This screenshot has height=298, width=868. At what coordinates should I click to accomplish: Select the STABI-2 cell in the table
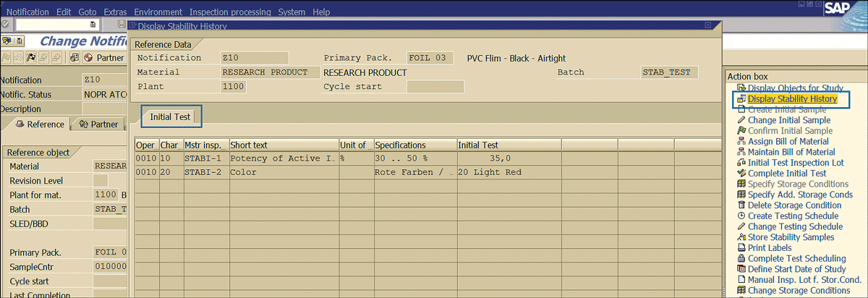[x=206, y=173]
